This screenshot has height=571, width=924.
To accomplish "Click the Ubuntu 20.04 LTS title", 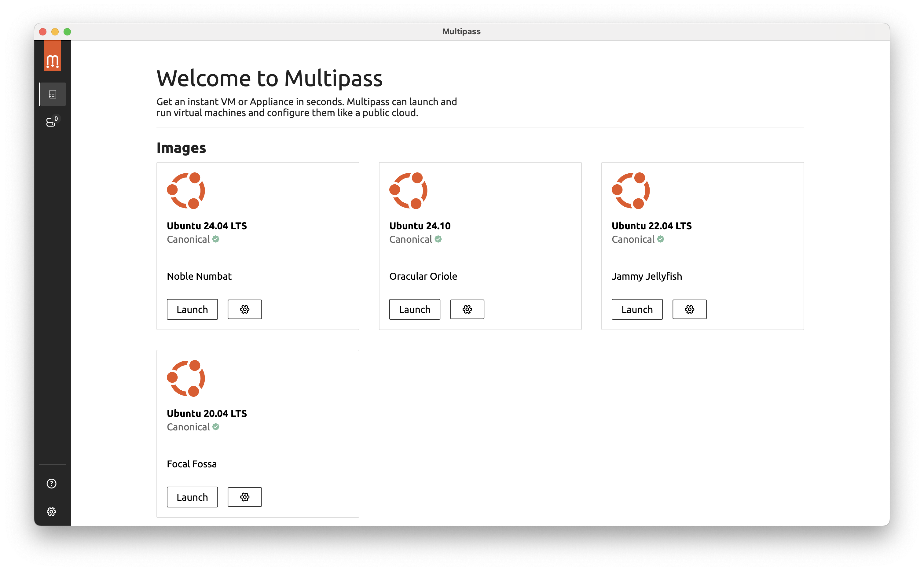I will point(207,414).
